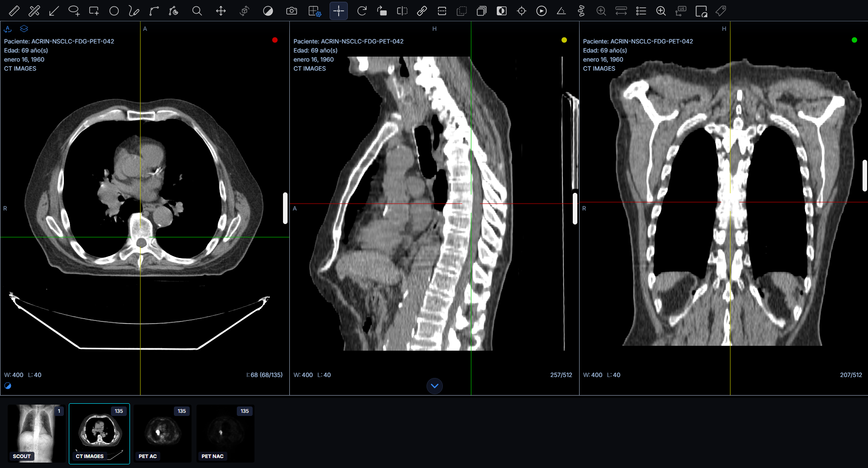The image size is (868, 468).
Task: Click the tag label icon
Action: (x=721, y=11)
